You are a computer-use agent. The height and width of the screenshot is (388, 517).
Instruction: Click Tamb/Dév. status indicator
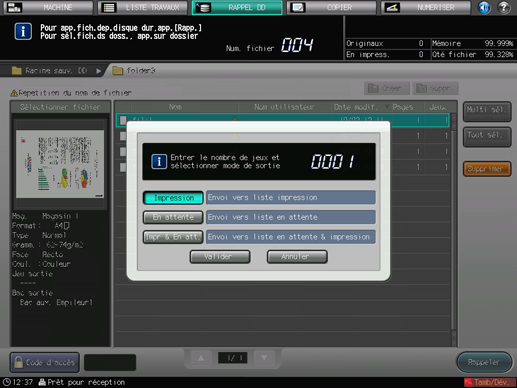490,382
